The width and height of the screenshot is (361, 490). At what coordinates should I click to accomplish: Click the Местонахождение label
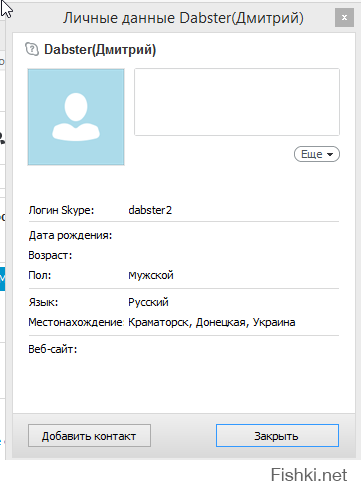76,322
